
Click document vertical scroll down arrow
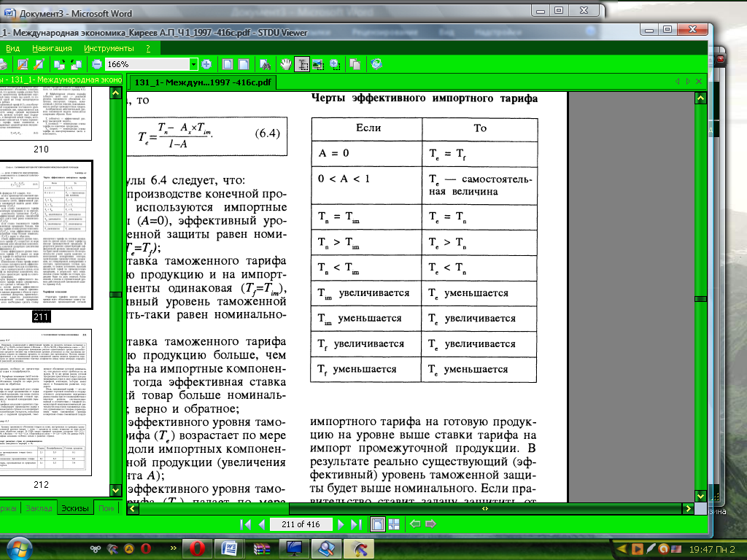click(x=700, y=496)
